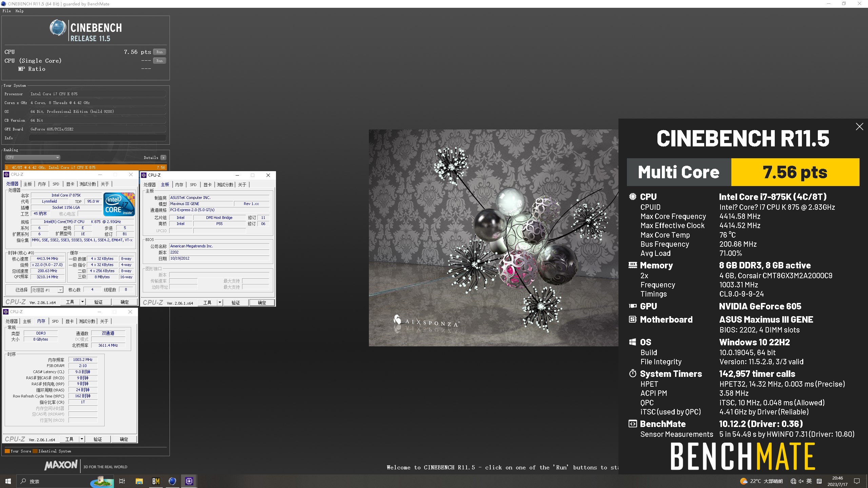Click 验证 in CPU-Z mainboard window
Image resolution: width=868 pixels, height=488 pixels.
236,303
